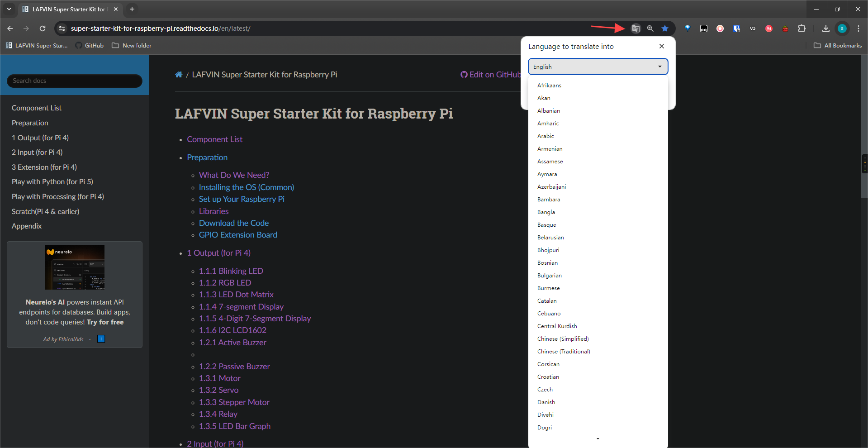Screen dimensions: 868x448
Task: Open 1.3.3 Stepper Motor link
Action: point(234,402)
